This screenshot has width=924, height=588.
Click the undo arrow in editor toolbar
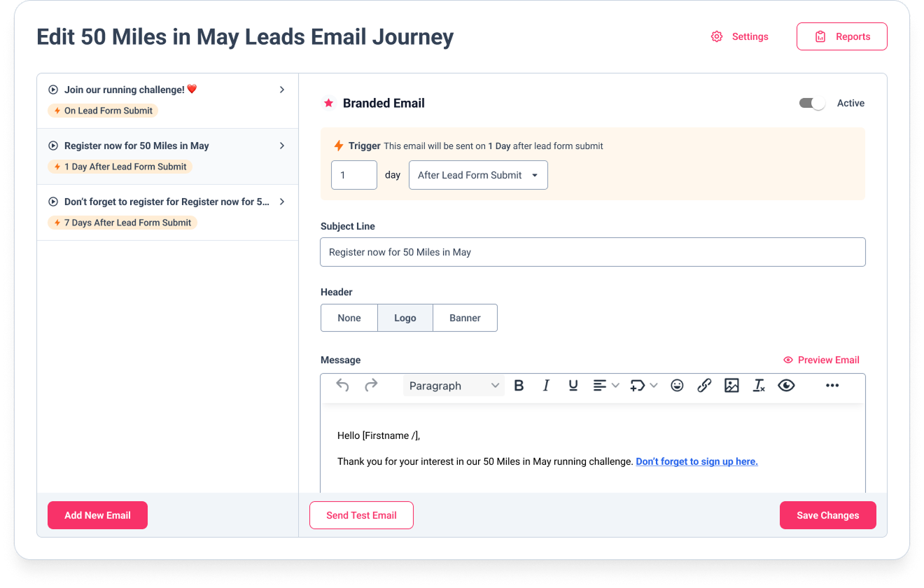(x=342, y=385)
